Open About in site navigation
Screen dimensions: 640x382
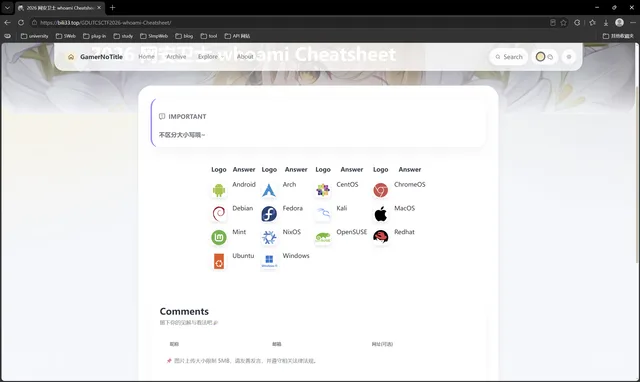245,57
